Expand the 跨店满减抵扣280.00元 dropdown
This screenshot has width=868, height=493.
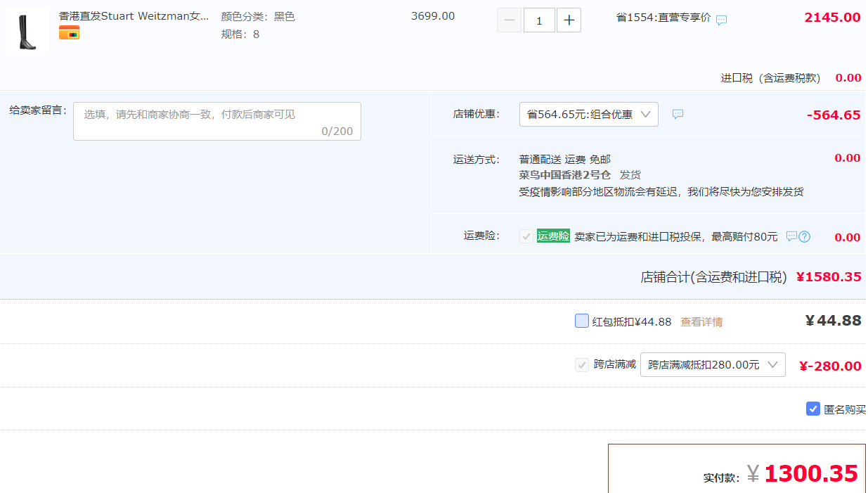point(713,364)
